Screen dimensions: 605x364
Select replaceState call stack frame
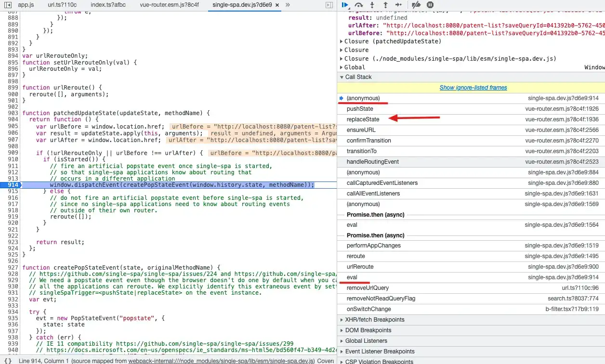click(471, 119)
